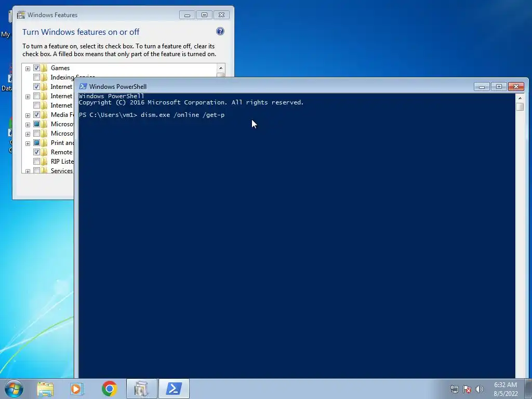
Task: Expand the Print and Document node
Action: click(x=28, y=143)
